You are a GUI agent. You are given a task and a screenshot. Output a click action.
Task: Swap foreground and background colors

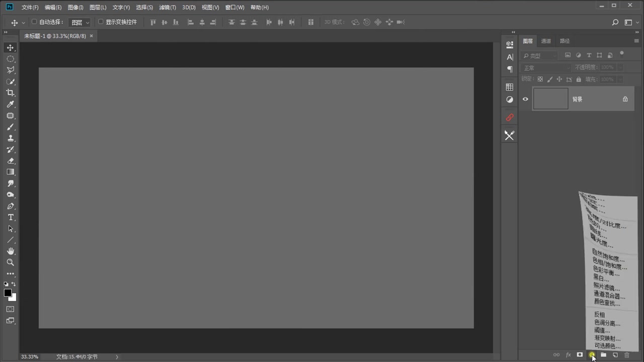(x=14, y=284)
